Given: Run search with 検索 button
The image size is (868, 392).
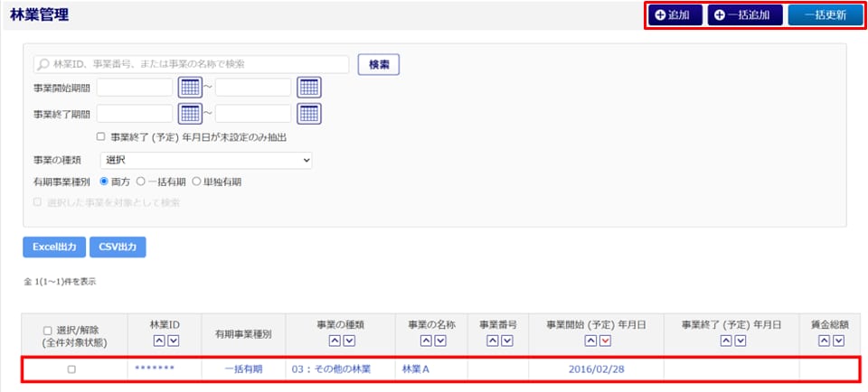Looking at the screenshot, I should point(379,64).
